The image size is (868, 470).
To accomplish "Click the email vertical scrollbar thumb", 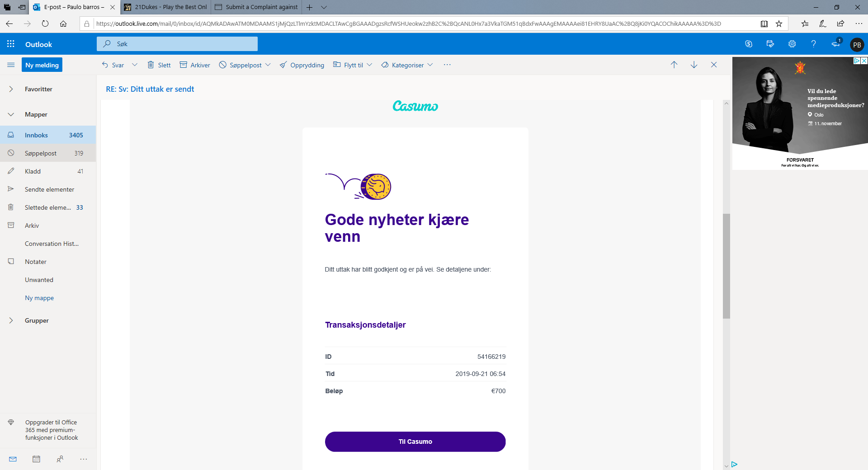I will (x=726, y=266).
